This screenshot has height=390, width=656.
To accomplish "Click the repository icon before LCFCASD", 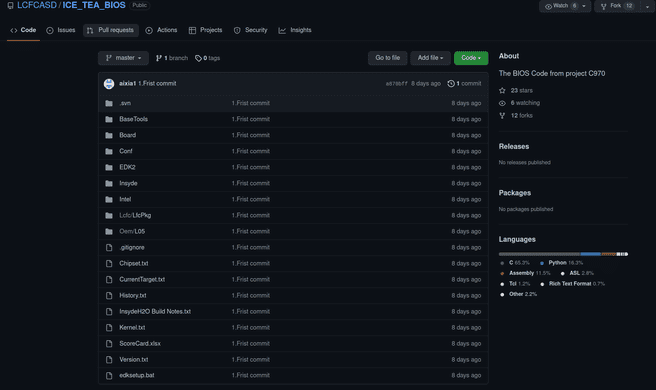I will tap(10, 6).
